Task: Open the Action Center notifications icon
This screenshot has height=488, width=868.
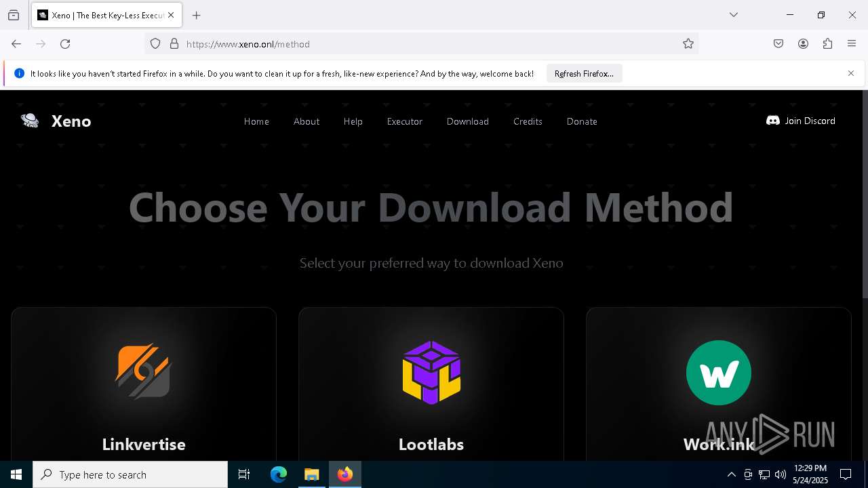Action: coord(846,474)
